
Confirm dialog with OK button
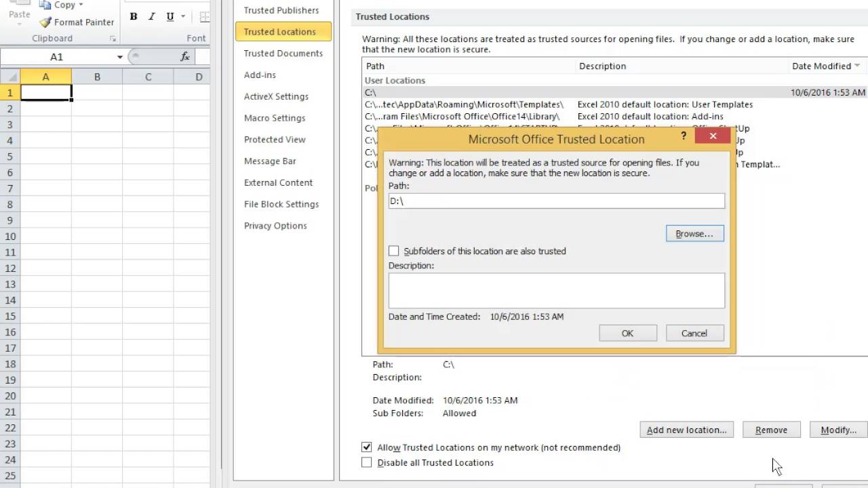pyautogui.click(x=628, y=333)
